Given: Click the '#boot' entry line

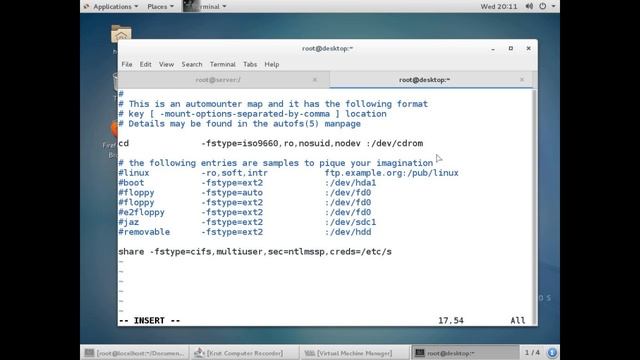Looking at the screenshot, I should (247, 183).
